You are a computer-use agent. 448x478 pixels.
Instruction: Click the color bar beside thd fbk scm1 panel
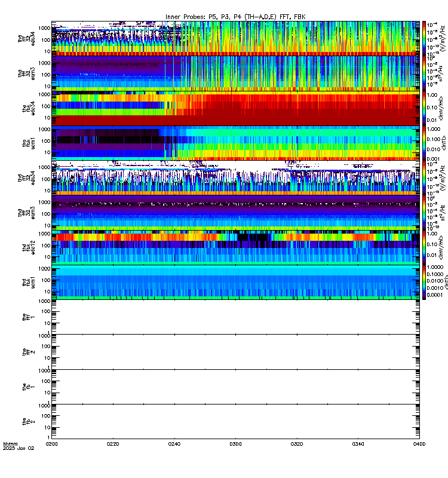(424, 282)
